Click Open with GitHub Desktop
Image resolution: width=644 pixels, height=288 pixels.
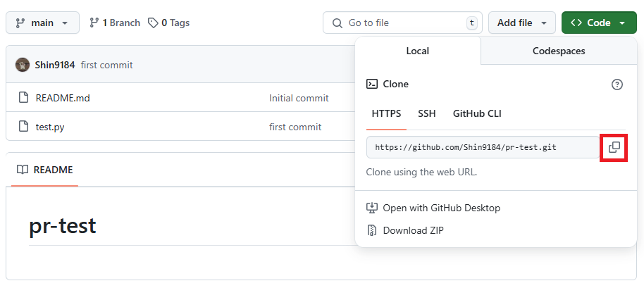coord(441,208)
